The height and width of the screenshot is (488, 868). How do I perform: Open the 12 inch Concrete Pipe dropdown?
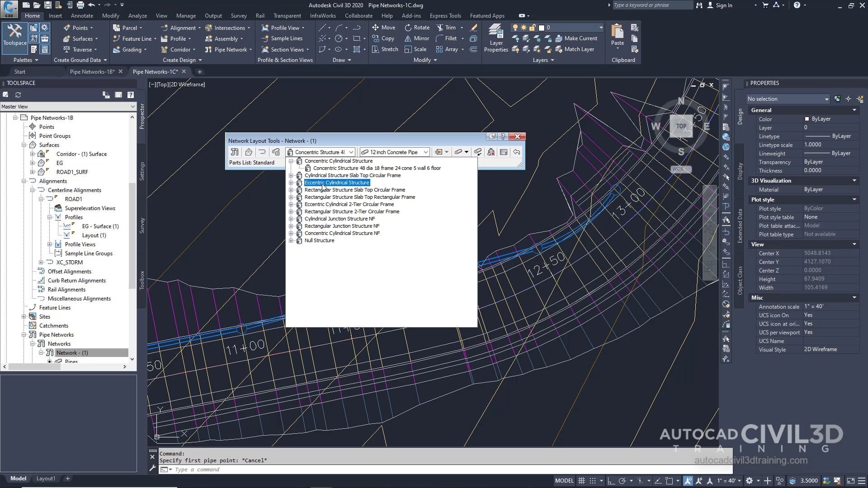point(426,152)
